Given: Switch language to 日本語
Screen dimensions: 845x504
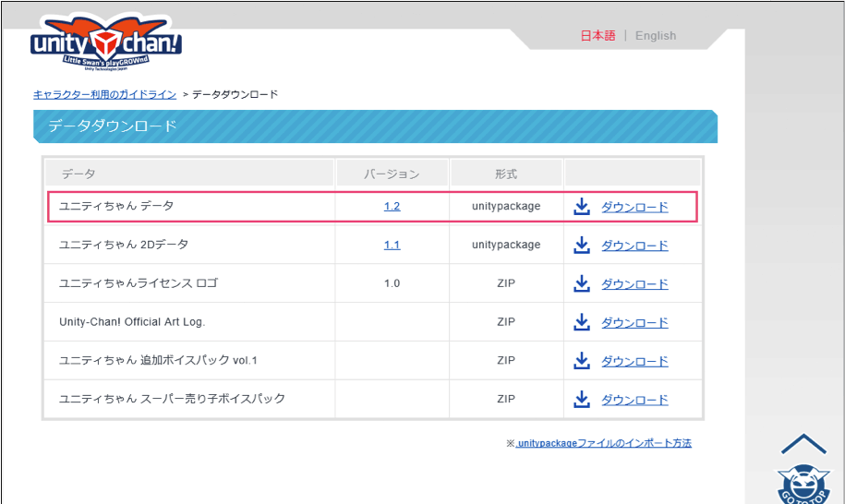Looking at the screenshot, I should click(x=598, y=35).
